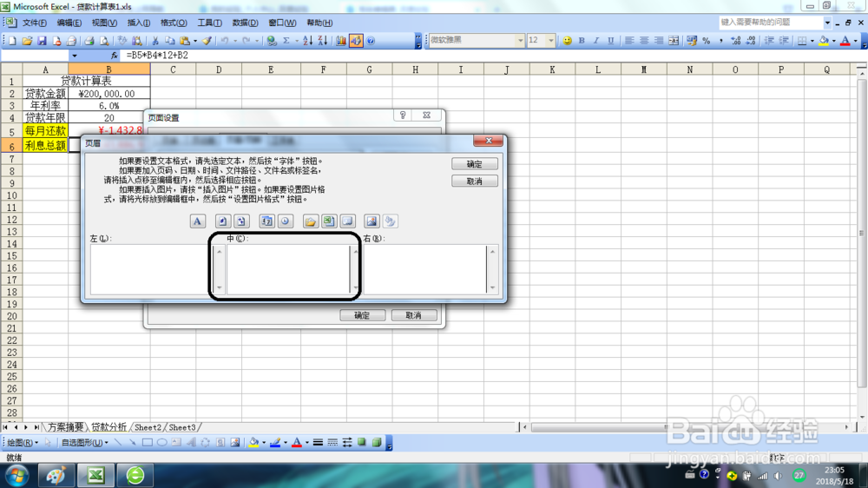Click AutoSum sigma icon
Image resolution: width=868 pixels, height=488 pixels.
pyautogui.click(x=286, y=41)
